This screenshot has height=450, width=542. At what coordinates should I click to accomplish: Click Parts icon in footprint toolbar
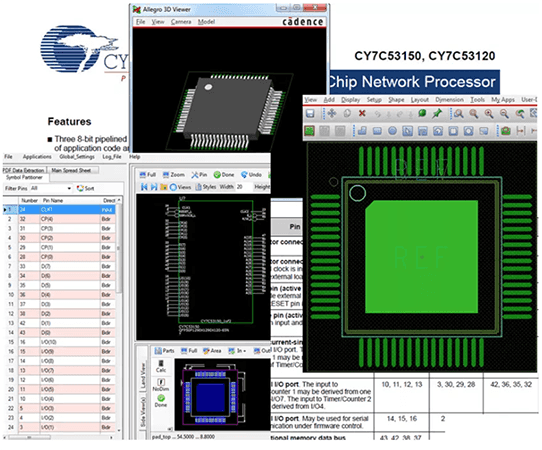[x=165, y=351]
